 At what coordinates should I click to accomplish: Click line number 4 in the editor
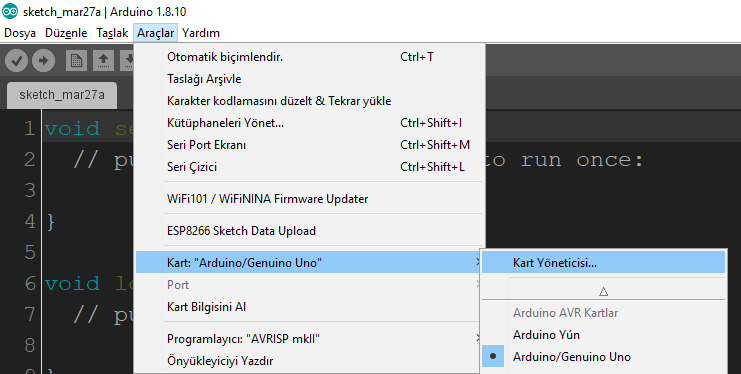tap(30, 221)
